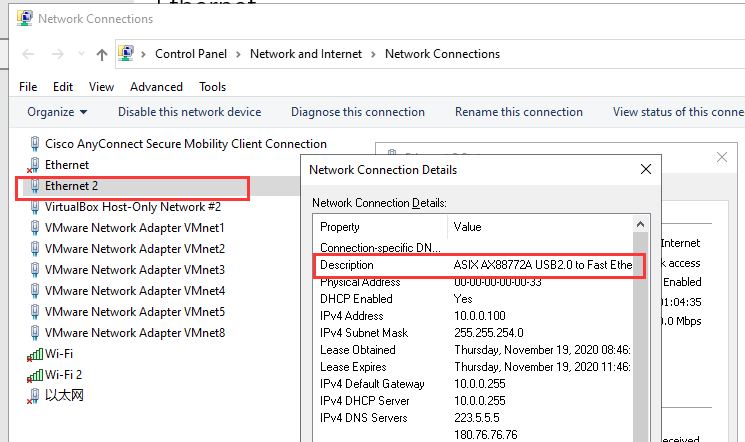Image resolution: width=745 pixels, height=442 pixels.
Task: Click the 以太网 adapter icon
Action: tap(35, 396)
